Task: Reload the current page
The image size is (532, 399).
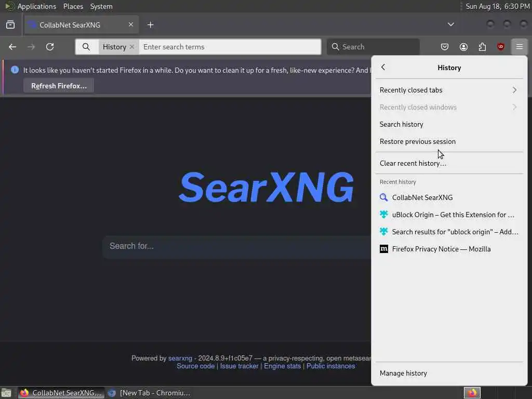Action: click(50, 47)
